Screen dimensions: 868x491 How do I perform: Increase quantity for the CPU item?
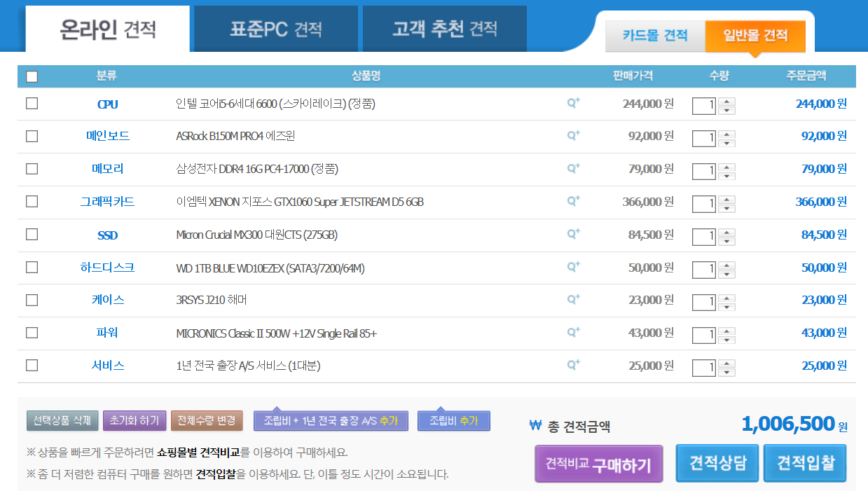[727, 102]
